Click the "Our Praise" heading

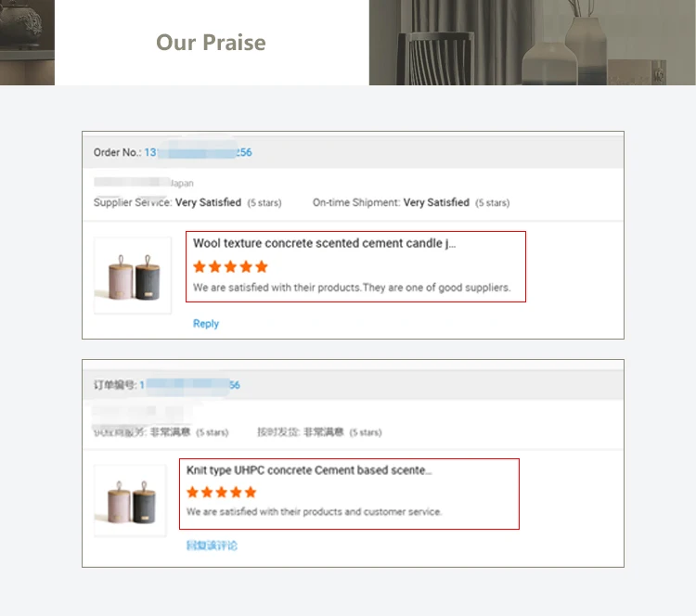(211, 43)
